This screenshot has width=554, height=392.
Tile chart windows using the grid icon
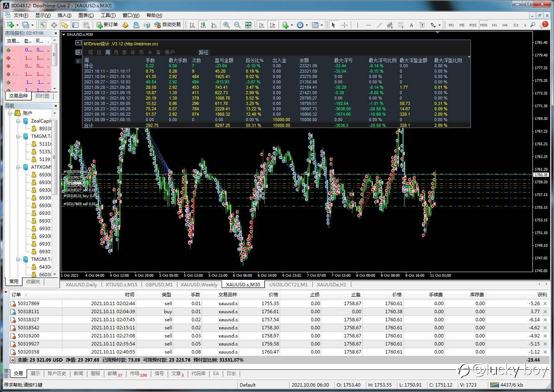249,25
